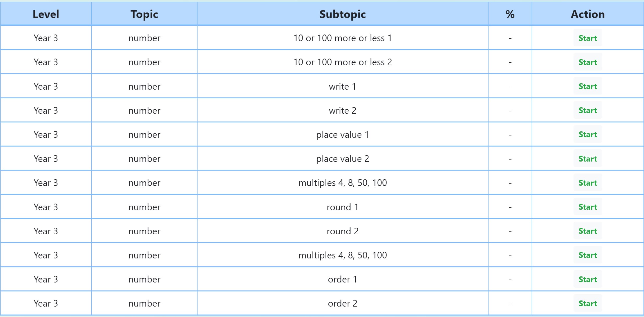The image size is (644, 317).
Task: Select the 'round 2' subtopic text
Action: click(x=342, y=231)
